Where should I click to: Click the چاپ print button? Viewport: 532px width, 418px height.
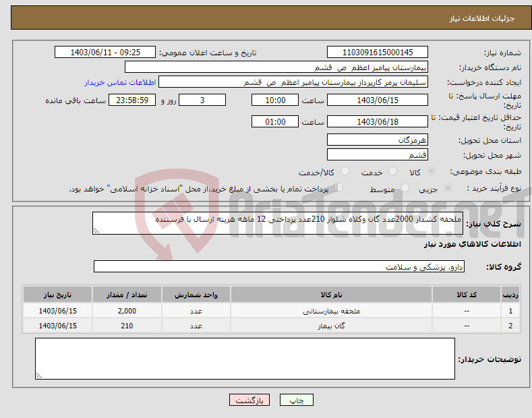tap(297, 400)
